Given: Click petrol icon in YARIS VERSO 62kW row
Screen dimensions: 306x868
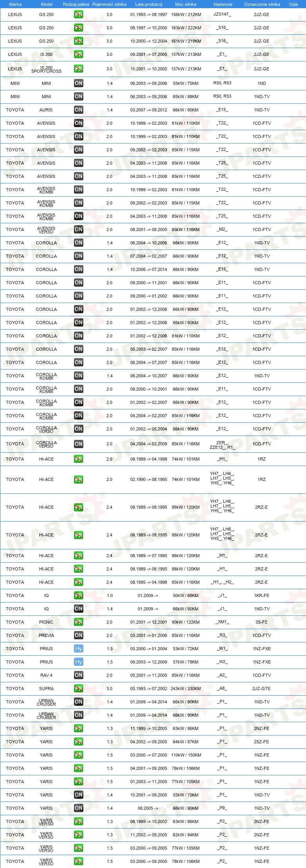Looking at the screenshot, I should tap(79, 835).
